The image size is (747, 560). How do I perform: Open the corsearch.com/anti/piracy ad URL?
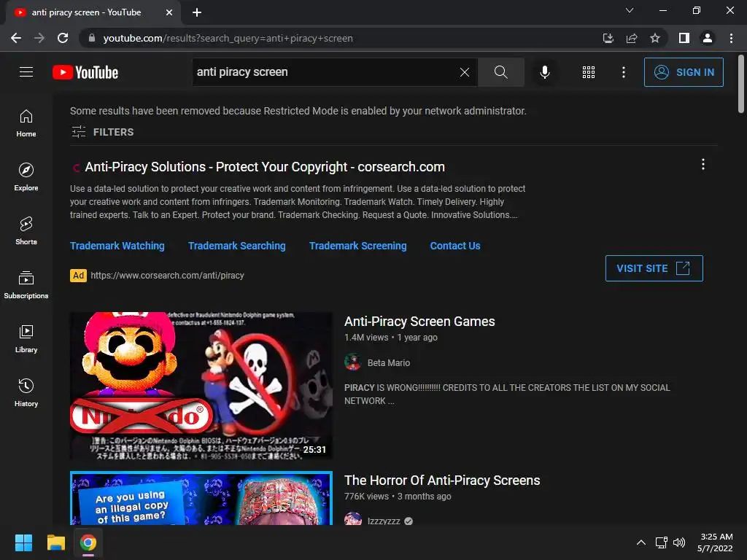167,275
